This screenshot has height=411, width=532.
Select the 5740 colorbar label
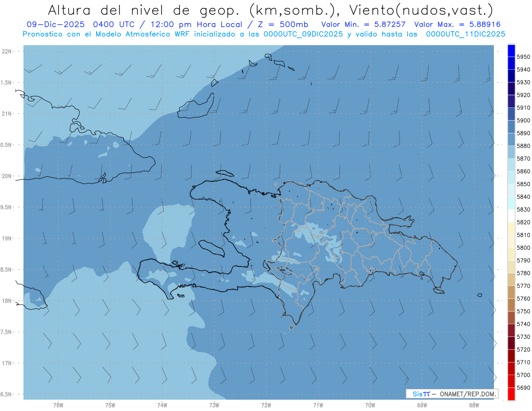[x=523, y=324]
